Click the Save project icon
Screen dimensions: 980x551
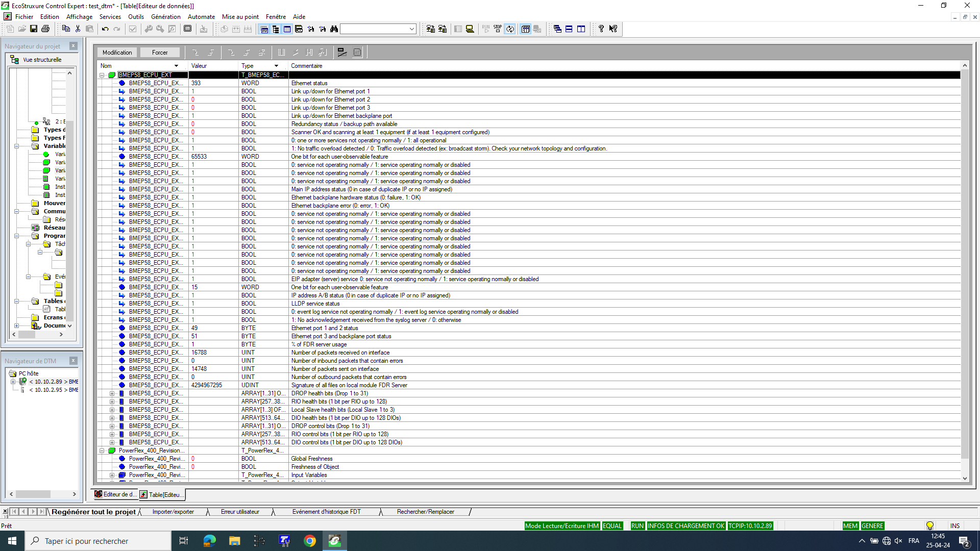(34, 29)
